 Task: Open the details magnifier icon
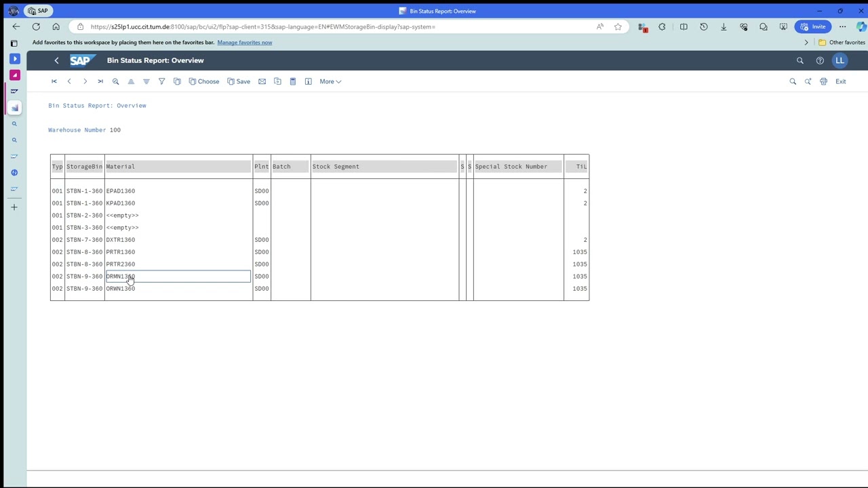tap(115, 81)
